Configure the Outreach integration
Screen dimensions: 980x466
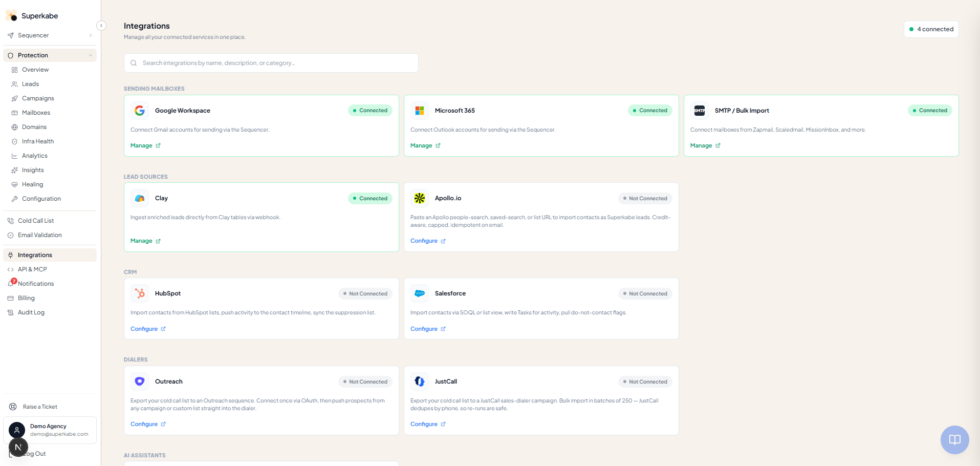pyautogui.click(x=148, y=424)
